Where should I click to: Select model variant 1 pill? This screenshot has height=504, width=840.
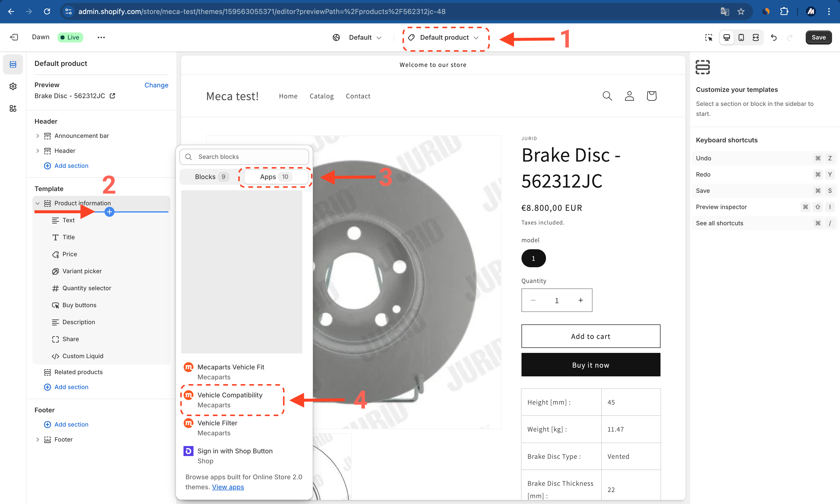(x=533, y=258)
